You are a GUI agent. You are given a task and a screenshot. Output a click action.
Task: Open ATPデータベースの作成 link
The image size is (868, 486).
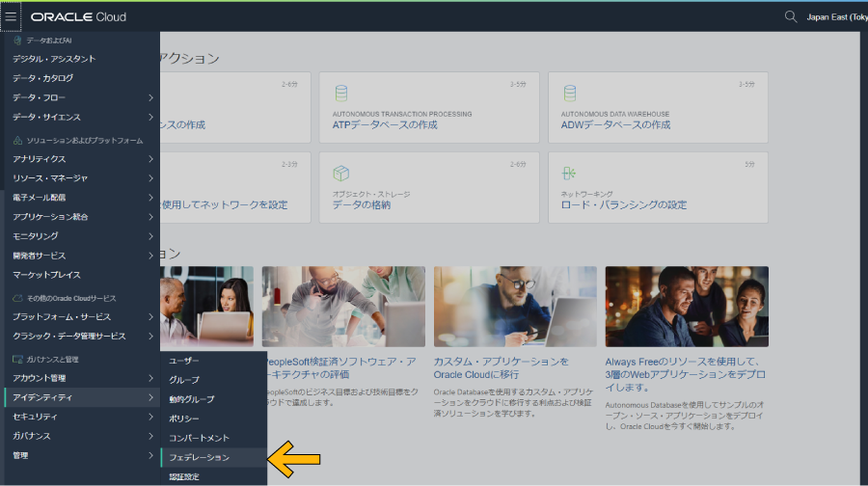[385, 125]
